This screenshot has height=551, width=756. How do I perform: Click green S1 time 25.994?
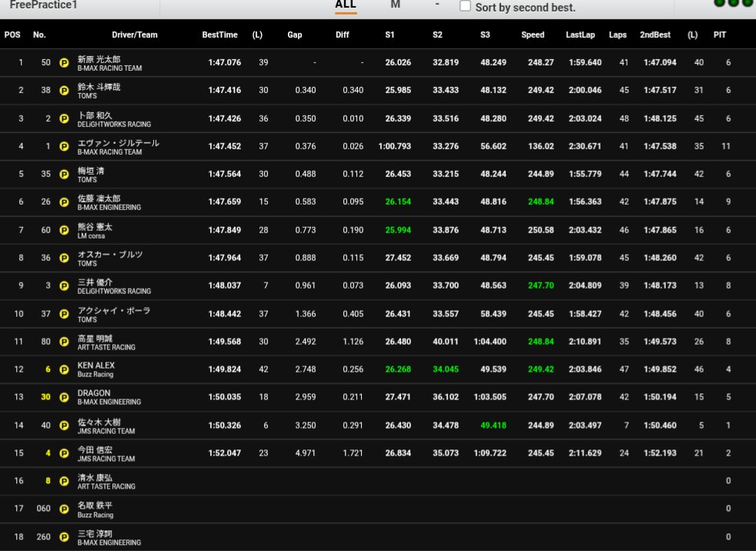398,230
